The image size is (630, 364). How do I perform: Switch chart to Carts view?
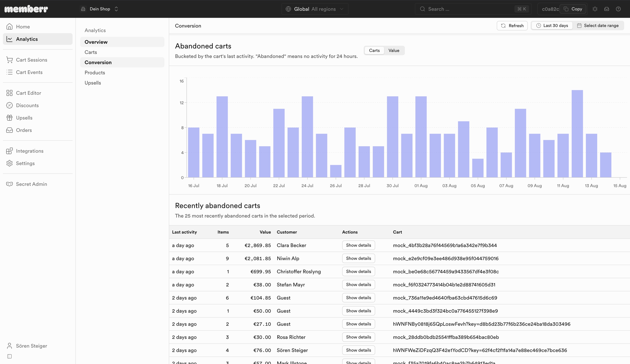click(x=374, y=50)
